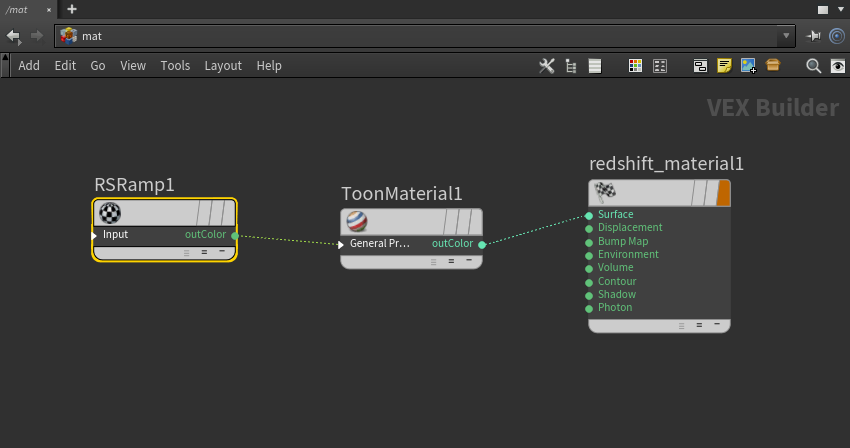The image size is (850, 448).
Task: Click the circular link-pane target icon
Action: click(837, 36)
